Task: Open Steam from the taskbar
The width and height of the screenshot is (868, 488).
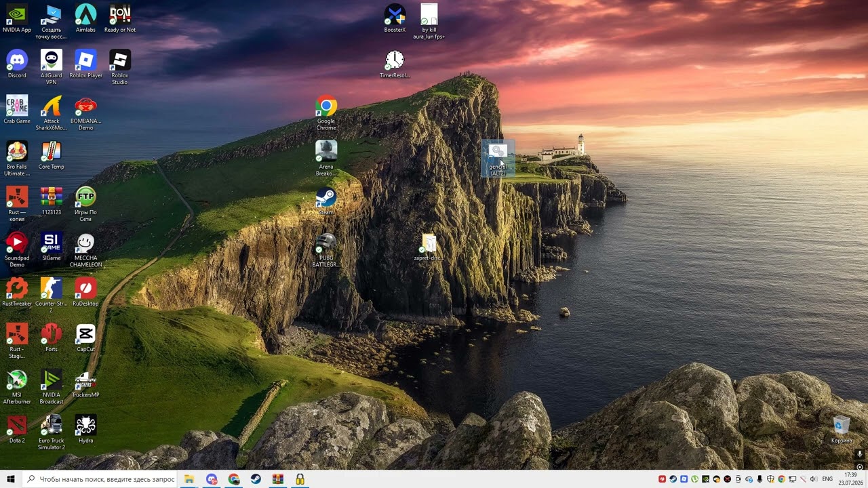Action: pyautogui.click(x=256, y=479)
